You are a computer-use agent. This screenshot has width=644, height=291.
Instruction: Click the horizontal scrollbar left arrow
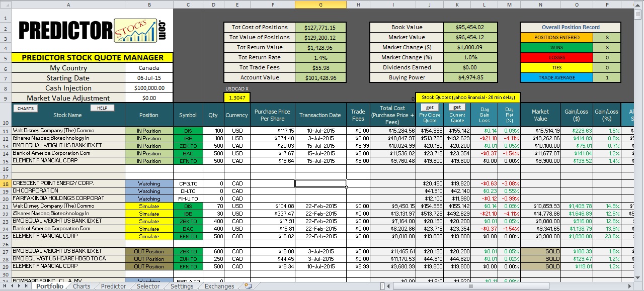(389, 286)
